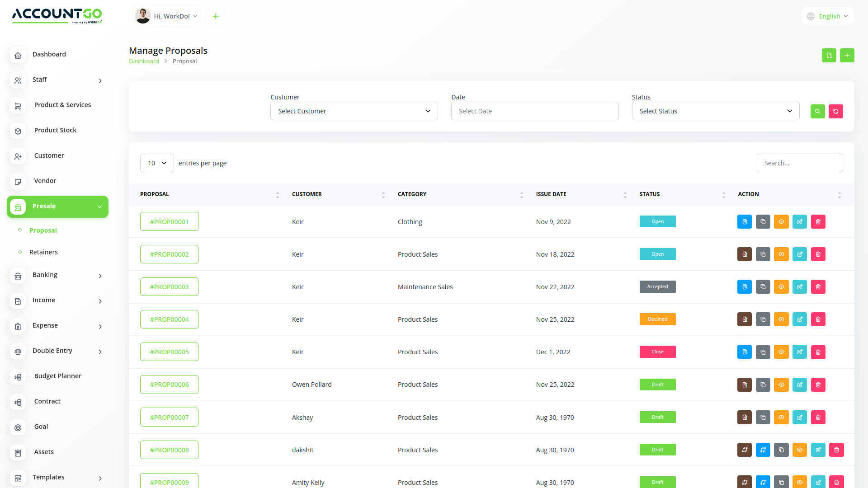Click the brown convert arrows icon for #PROP00008
The image size is (868, 488).
tap(744, 450)
